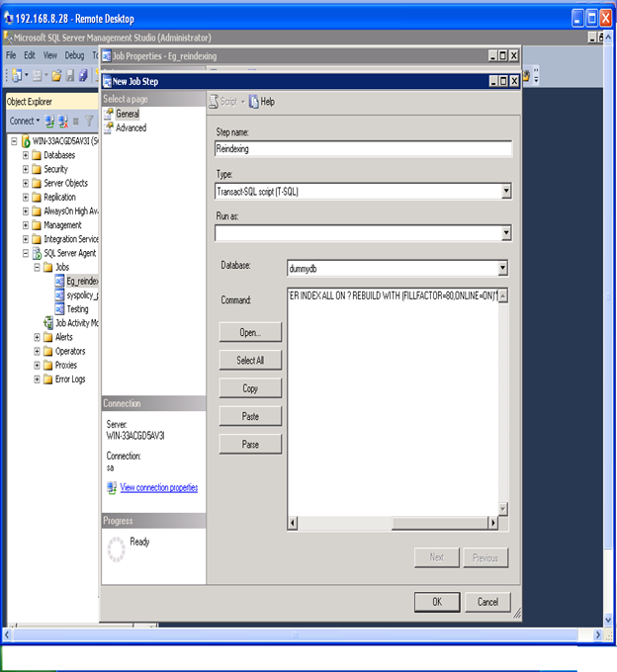Screen dimensions: 617x672
Task: Click the Open File folder toolbar icon
Action: (x=56, y=76)
